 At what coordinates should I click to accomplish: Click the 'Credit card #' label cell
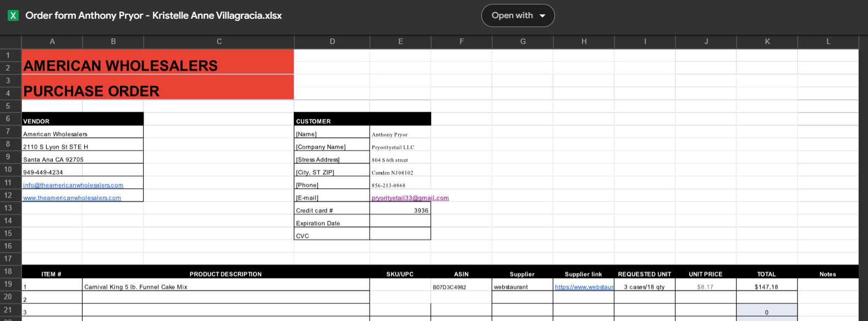click(x=332, y=208)
